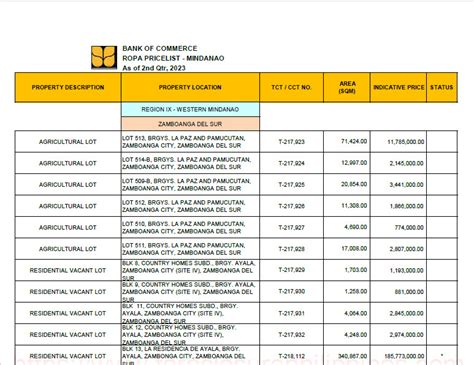The width and height of the screenshot is (474, 365).
Task: Click the T-217,924 title number cell
Action: pos(291,163)
